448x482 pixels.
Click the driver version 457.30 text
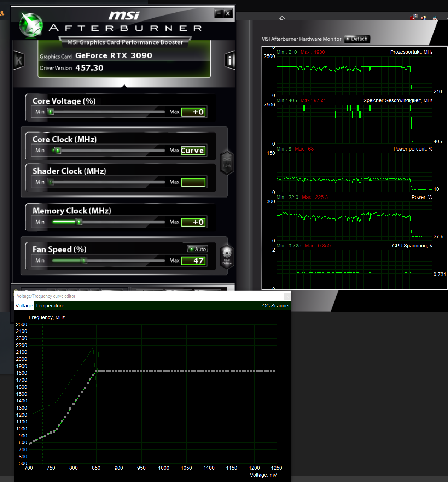[89, 68]
